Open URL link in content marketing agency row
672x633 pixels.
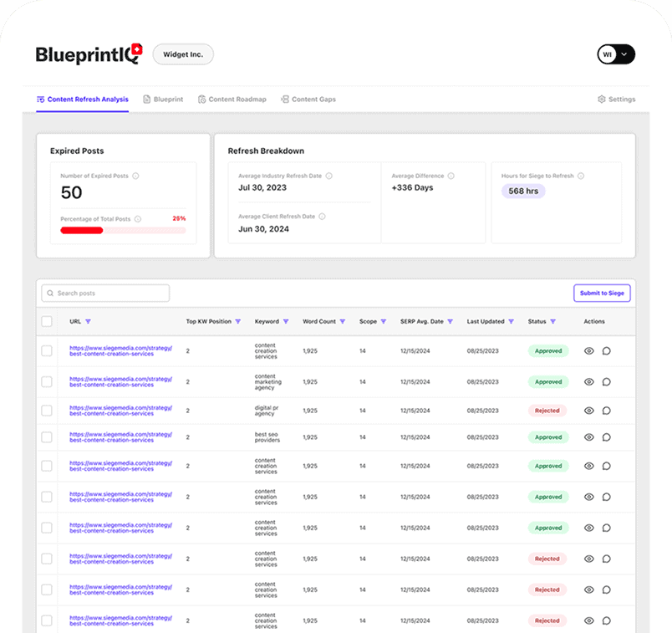coord(121,381)
